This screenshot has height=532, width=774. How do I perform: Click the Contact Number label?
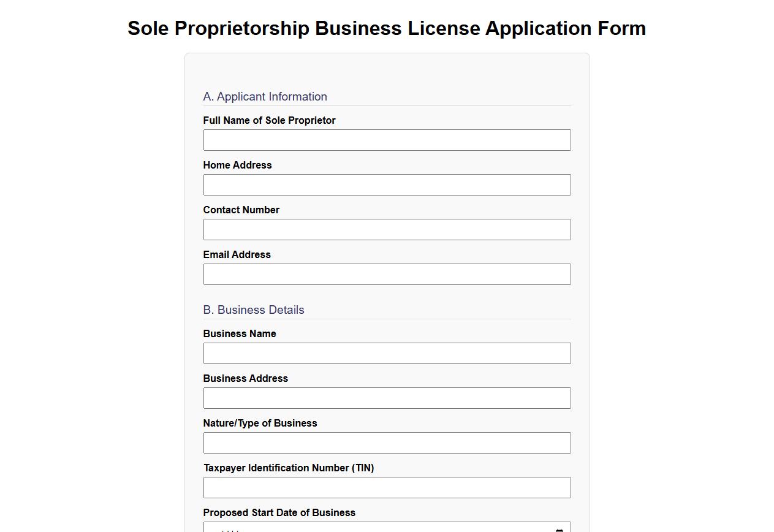(x=241, y=210)
